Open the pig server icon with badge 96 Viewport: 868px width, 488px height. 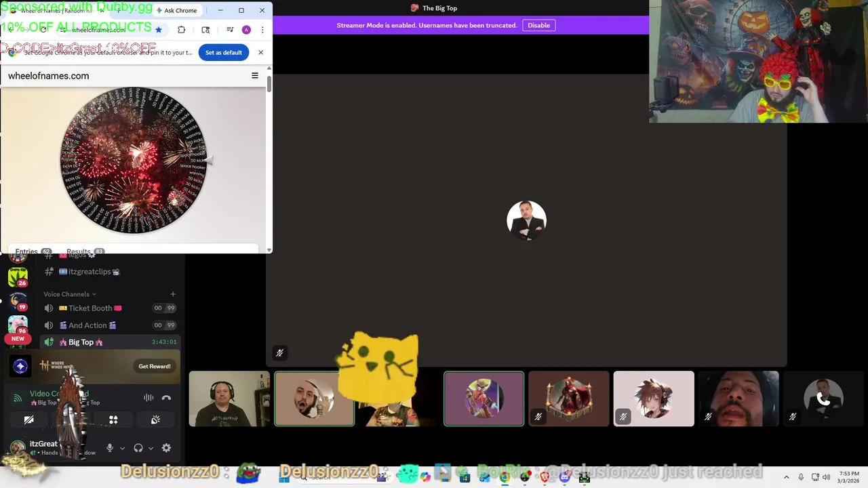click(x=18, y=326)
